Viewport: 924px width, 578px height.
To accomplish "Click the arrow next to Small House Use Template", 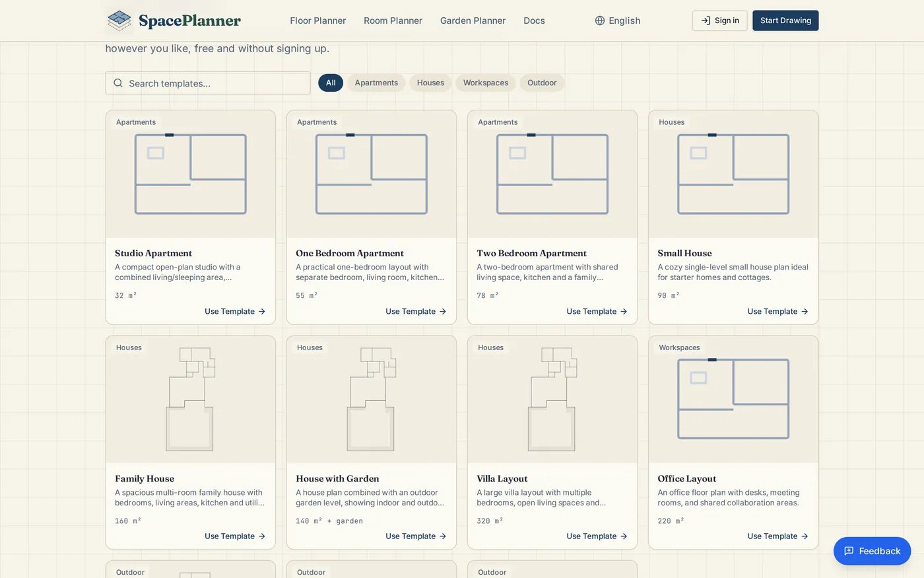I will click(x=805, y=311).
